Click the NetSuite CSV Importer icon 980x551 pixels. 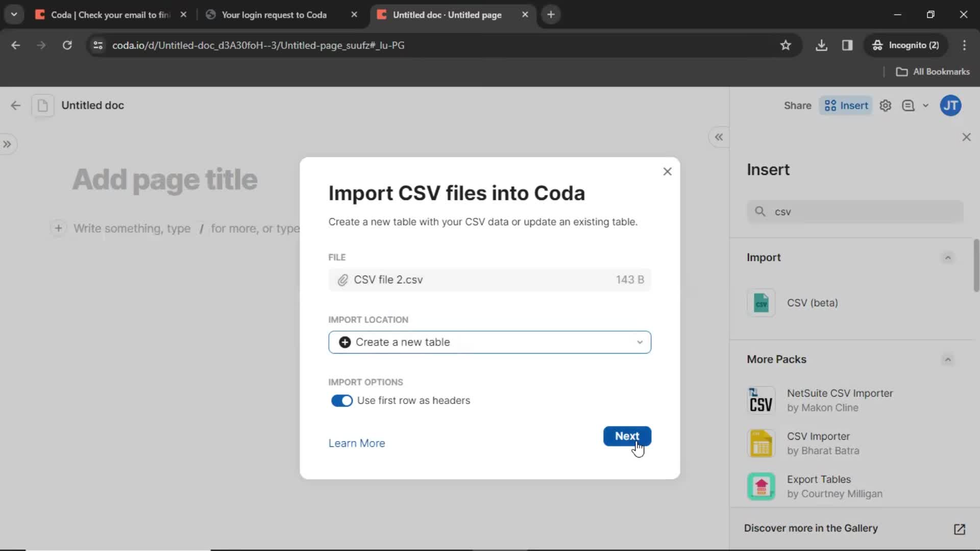point(761,399)
